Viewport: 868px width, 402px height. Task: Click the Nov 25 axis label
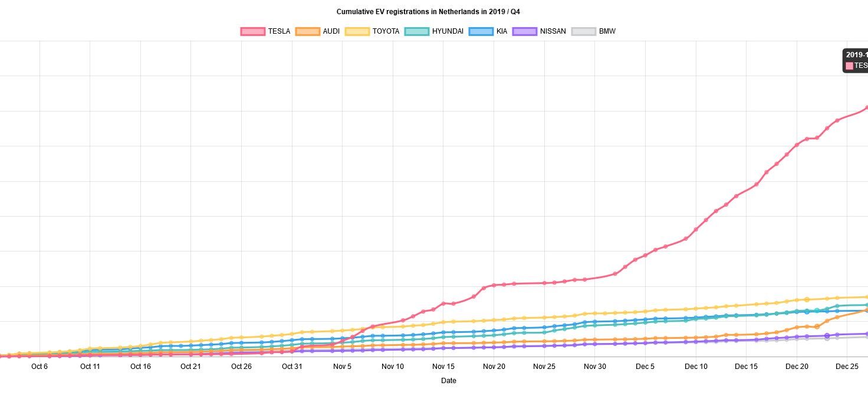[544, 367]
